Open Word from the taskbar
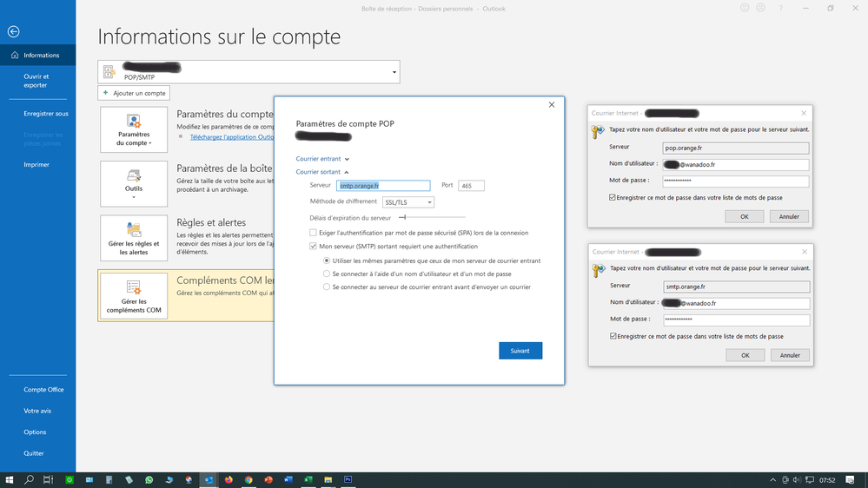The image size is (868, 488). 288,479
